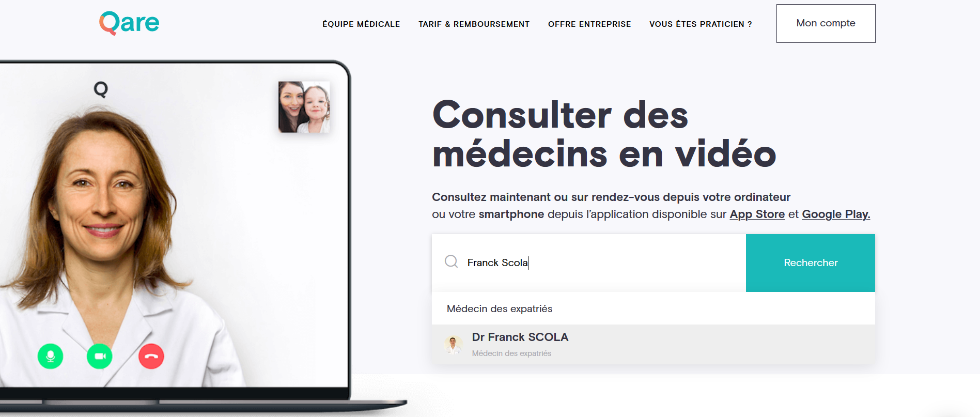Open the Équipe Médicale menu
The image size is (980, 417).
click(x=361, y=24)
